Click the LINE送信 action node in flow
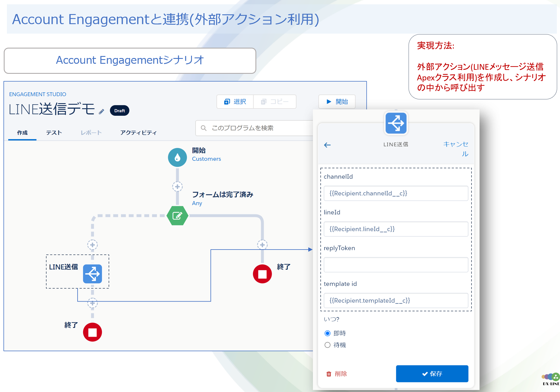This screenshot has width=560, height=392. (x=92, y=274)
